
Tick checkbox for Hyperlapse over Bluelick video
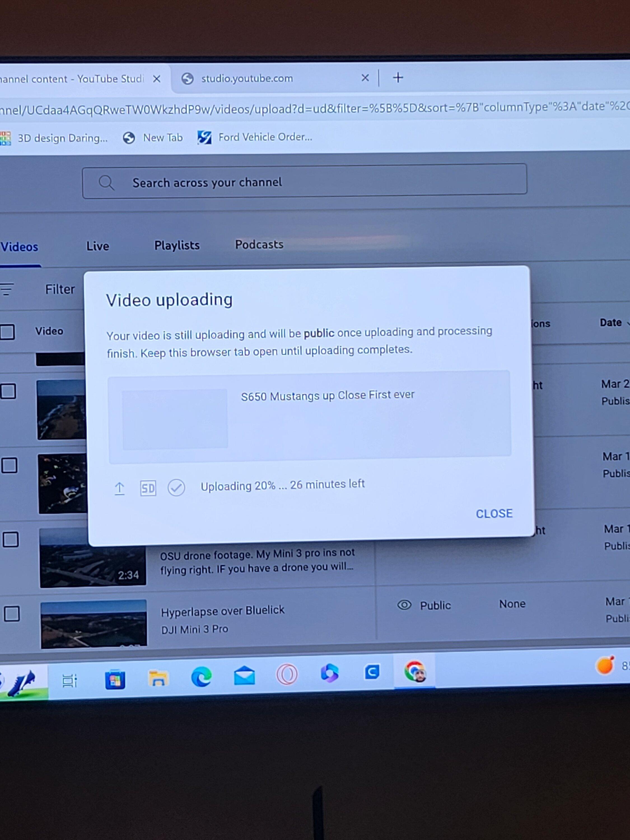coord(12,614)
